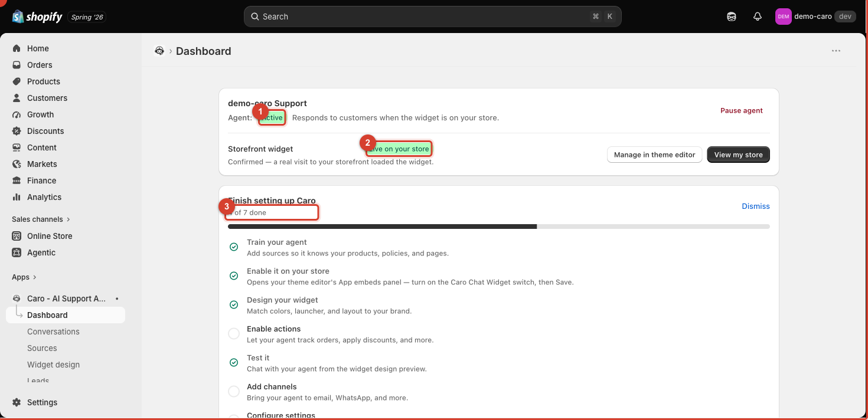Check the Add channels circle
Viewport: 868px width, 420px height.
(234, 391)
